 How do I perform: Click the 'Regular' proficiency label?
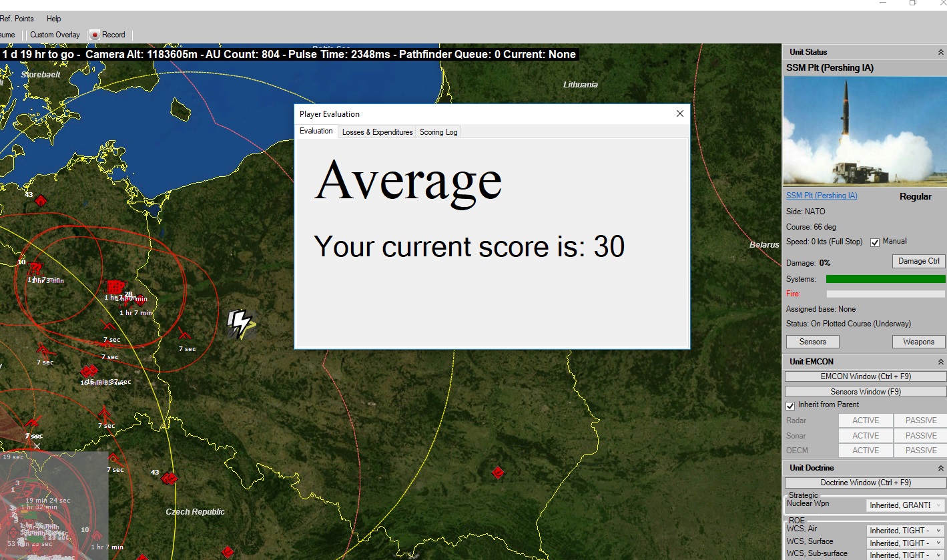[916, 197]
